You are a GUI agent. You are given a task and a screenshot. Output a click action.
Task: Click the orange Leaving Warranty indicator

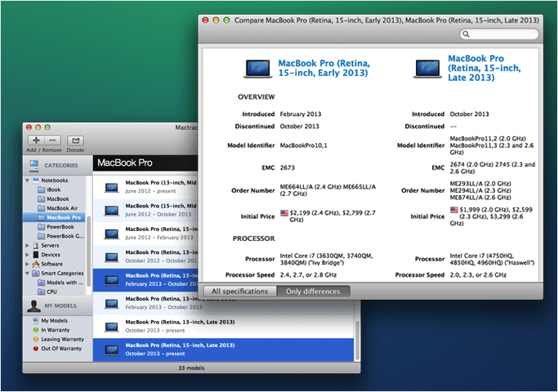(x=36, y=340)
